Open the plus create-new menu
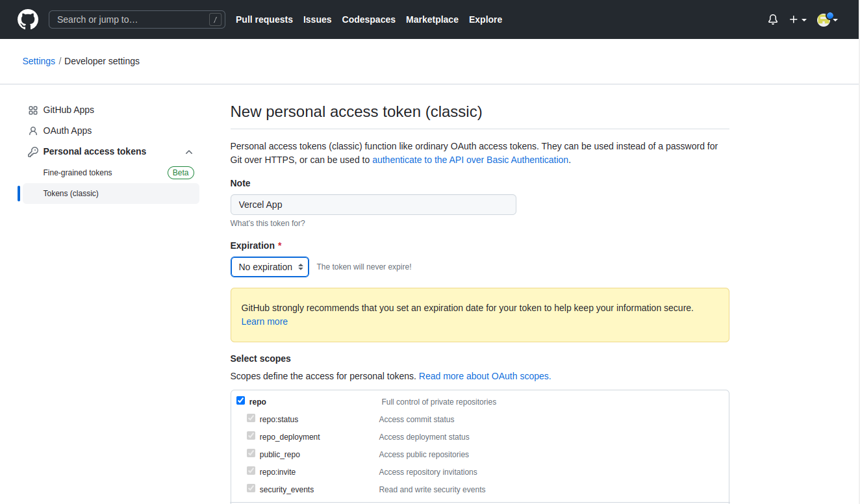Viewport: 860px width, 504px height. 798,19
